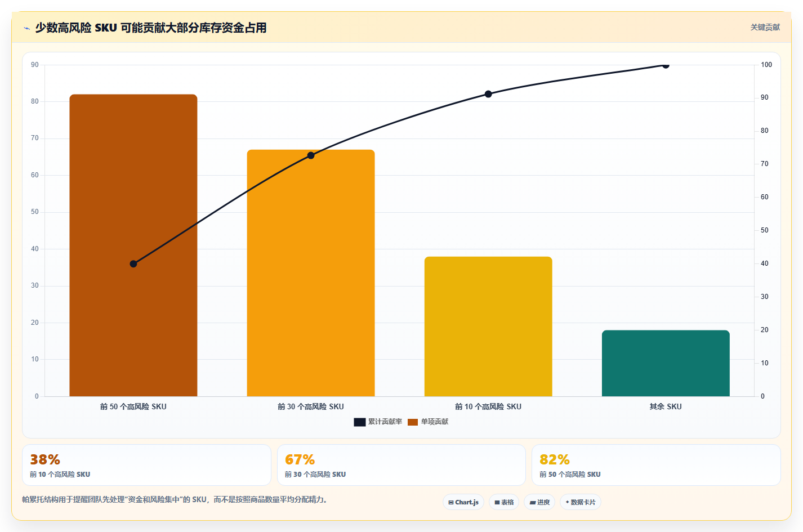Click the yellow 前 10 个高风险 SKU bar
This screenshot has height=532, width=803.
(x=488, y=327)
